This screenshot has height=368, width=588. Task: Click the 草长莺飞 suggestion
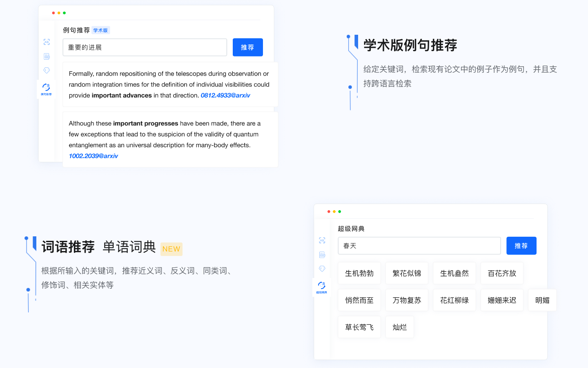359,327
